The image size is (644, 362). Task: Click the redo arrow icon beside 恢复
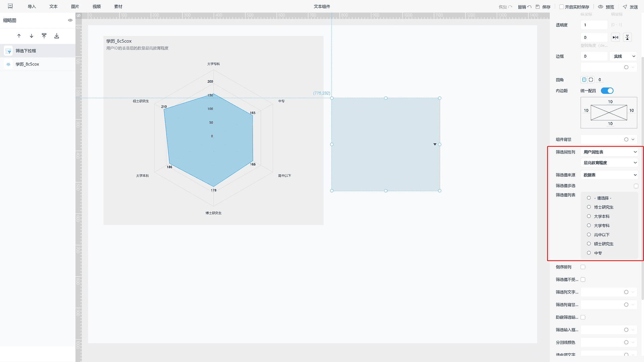pyautogui.click(x=510, y=7)
